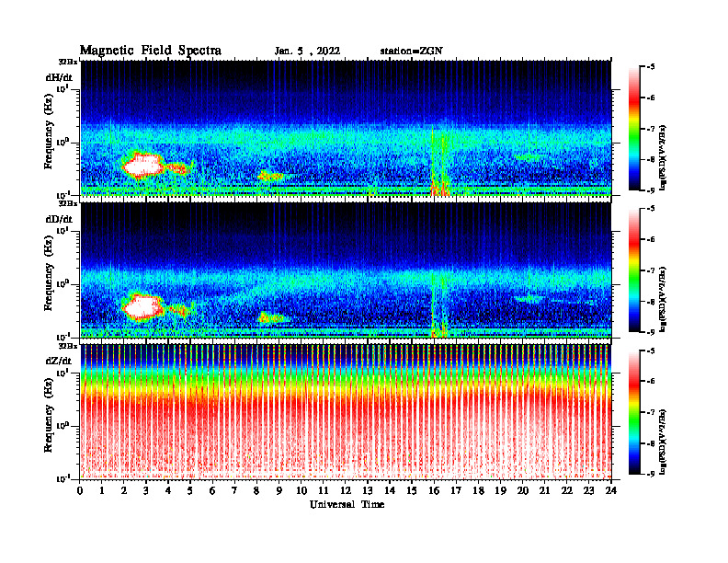Click the -9 value on dZ/dt color scale
728x563 pixels.
[651, 474]
